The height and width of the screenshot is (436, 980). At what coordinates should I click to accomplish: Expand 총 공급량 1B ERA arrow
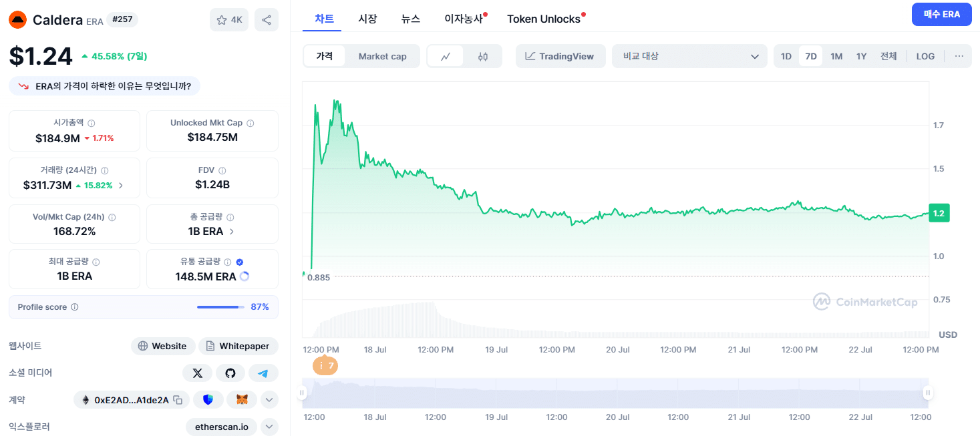[x=231, y=232]
